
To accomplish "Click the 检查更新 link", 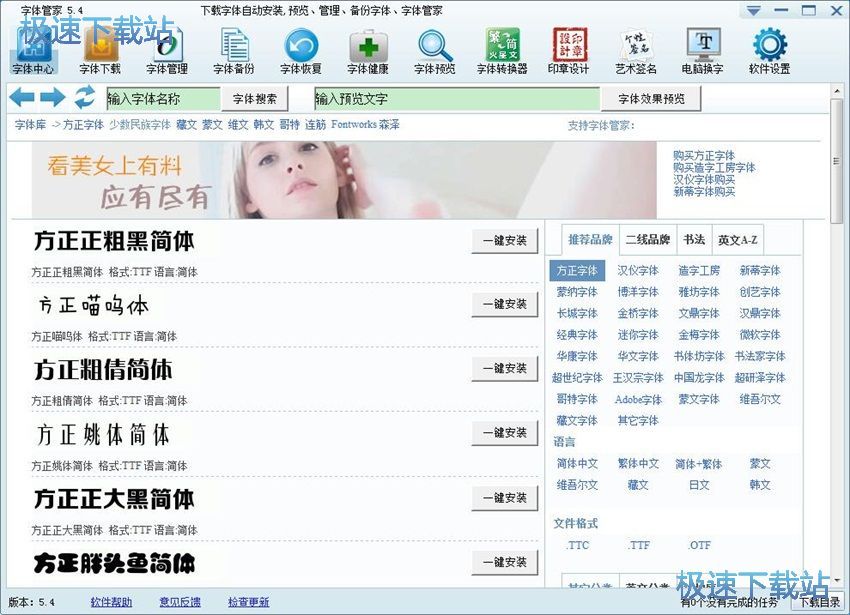I will click(248, 602).
